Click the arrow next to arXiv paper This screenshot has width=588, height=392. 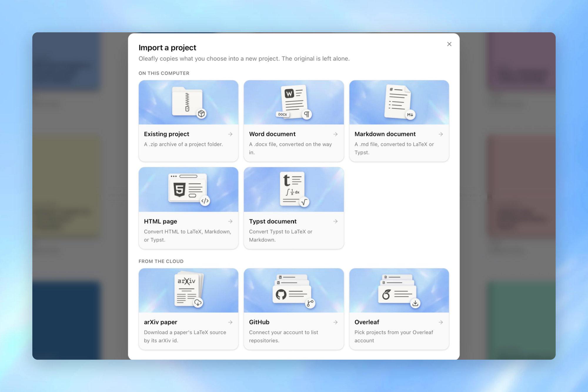coord(230,322)
